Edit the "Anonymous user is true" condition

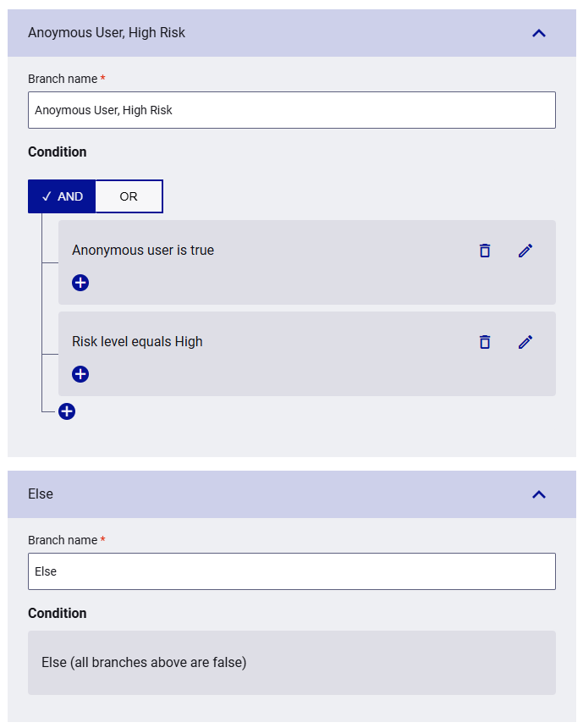(525, 251)
